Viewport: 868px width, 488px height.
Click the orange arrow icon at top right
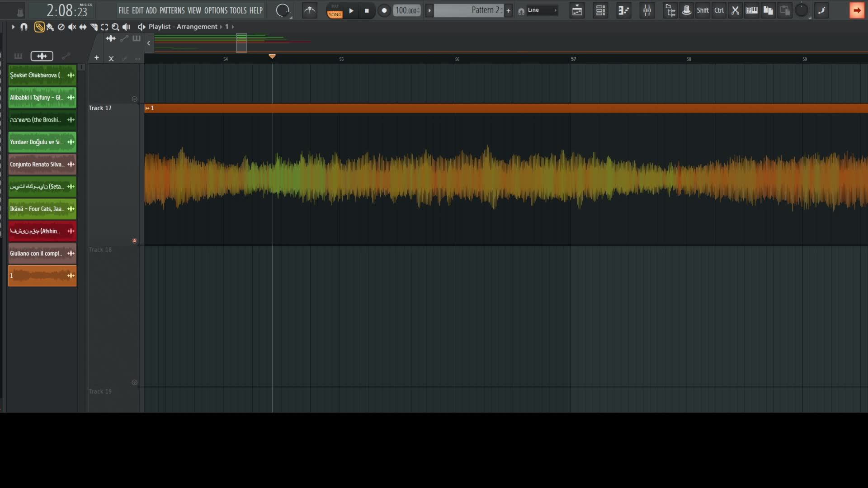[857, 10]
